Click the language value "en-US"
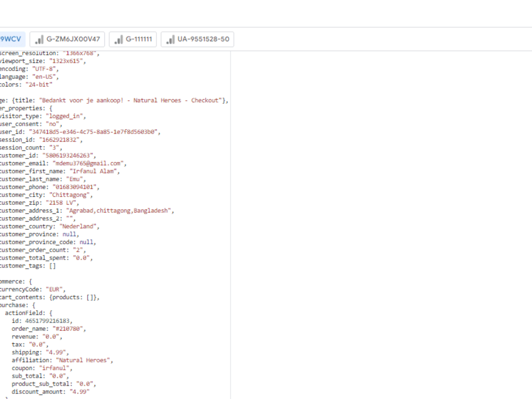This screenshot has width=532, height=399. point(44,77)
